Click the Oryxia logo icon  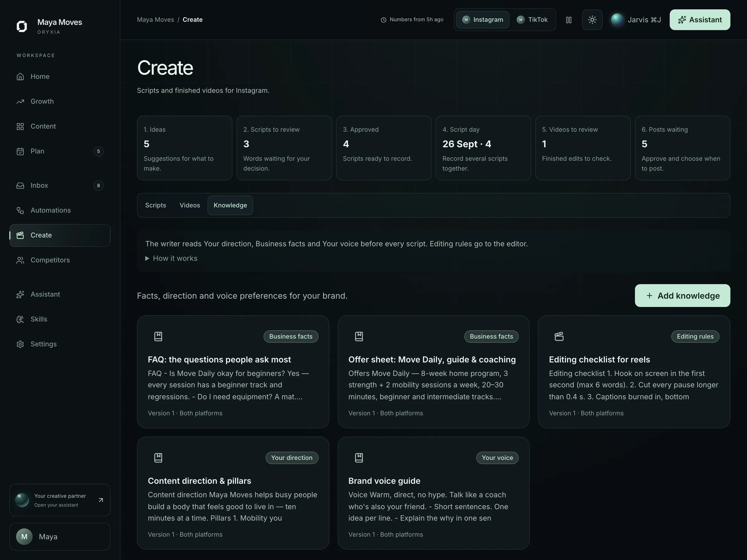tap(22, 26)
